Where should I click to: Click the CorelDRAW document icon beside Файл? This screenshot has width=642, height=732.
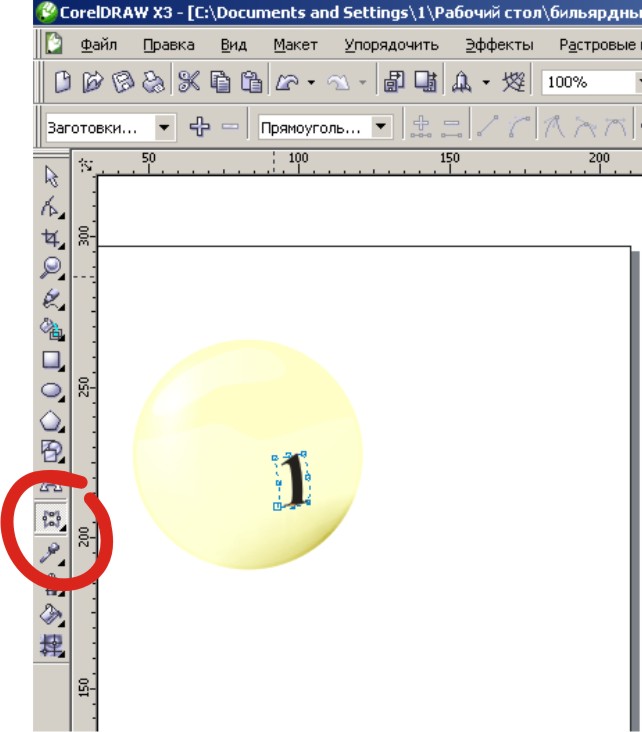click(x=54, y=44)
